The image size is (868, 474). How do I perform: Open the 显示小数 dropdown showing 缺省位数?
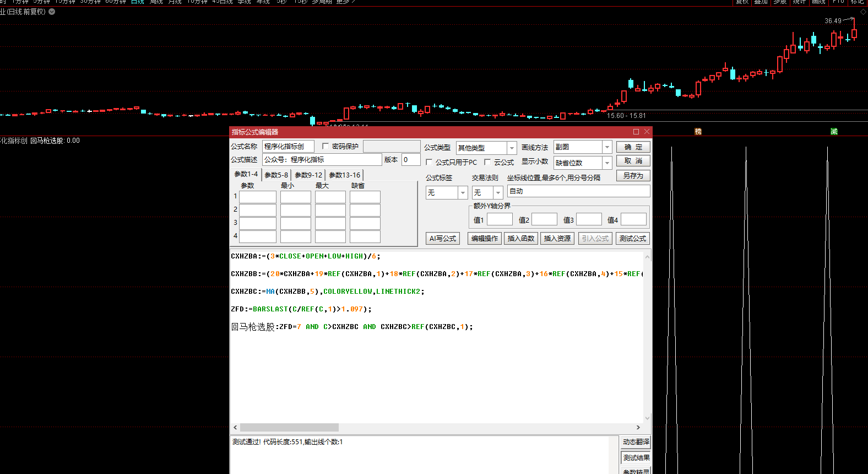coord(607,163)
